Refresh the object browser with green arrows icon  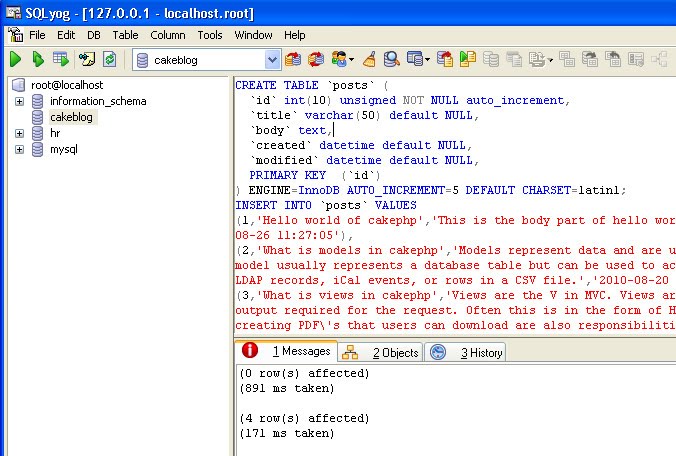coord(110,59)
